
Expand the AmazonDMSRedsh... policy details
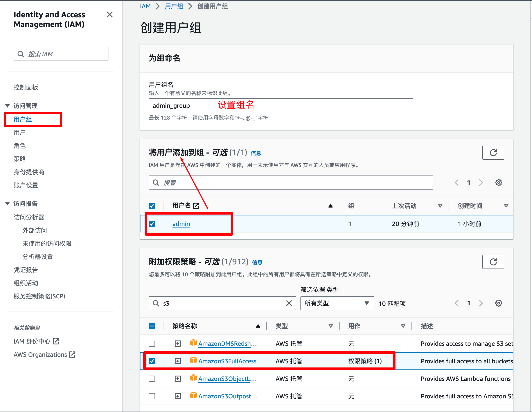[178, 344]
